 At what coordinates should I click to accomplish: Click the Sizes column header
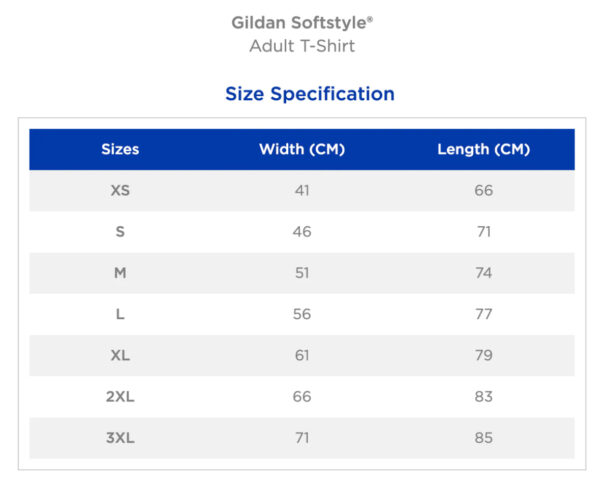120,149
